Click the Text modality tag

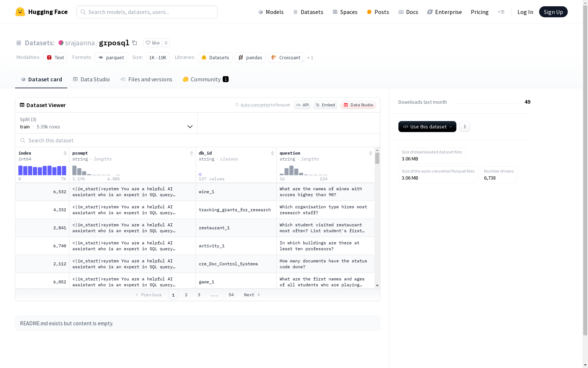pyautogui.click(x=55, y=57)
